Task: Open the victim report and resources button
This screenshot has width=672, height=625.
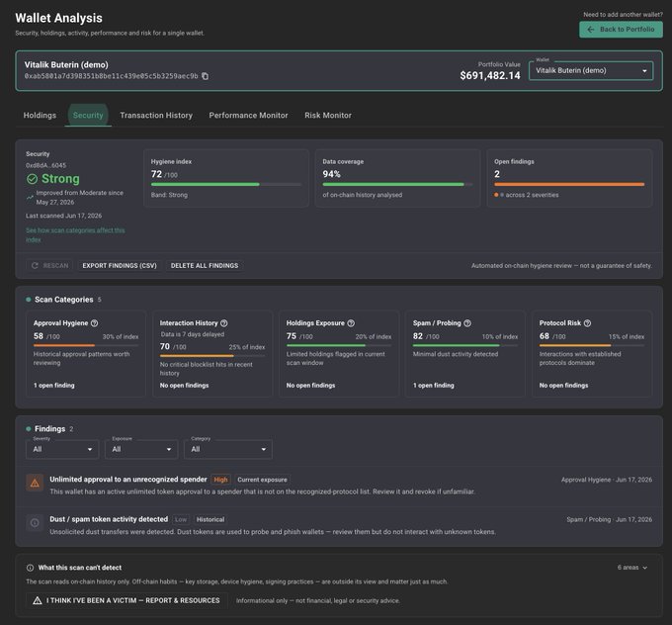Action: (x=126, y=600)
